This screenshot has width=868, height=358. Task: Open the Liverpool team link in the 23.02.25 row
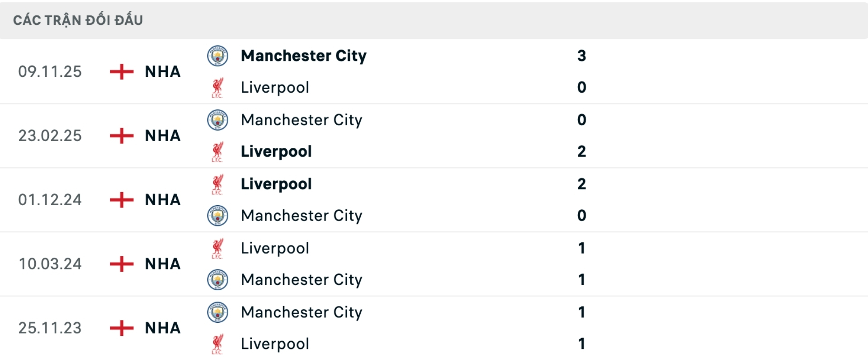(276, 151)
